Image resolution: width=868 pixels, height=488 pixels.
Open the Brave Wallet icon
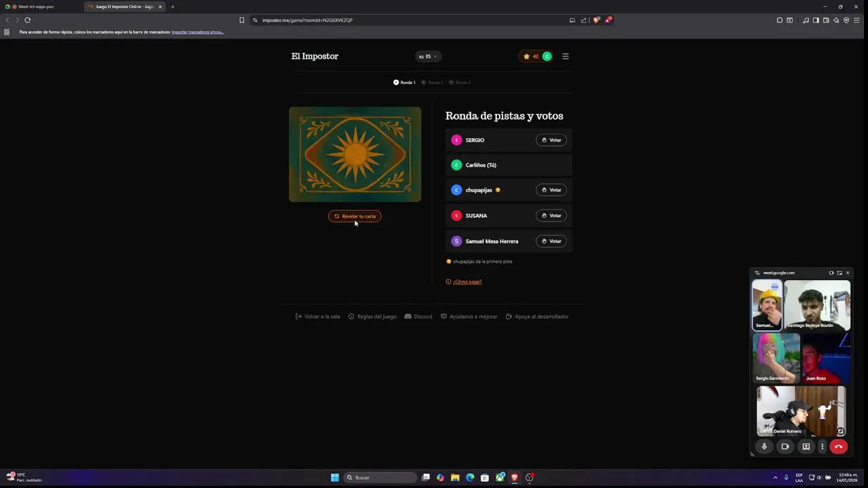[x=826, y=20]
